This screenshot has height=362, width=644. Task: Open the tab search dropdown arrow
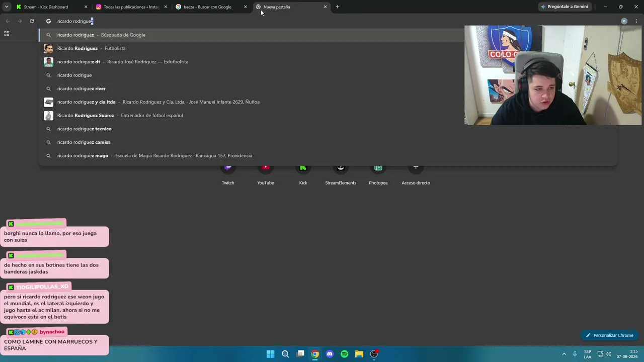(x=7, y=7)
